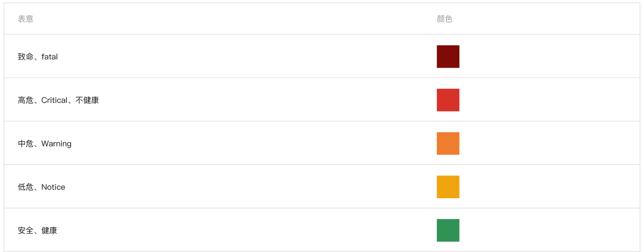Image resolution: width=644 pixels, height=252 pixels.
Task: Click the word Critical in the second row
Action: click(54, 100)
